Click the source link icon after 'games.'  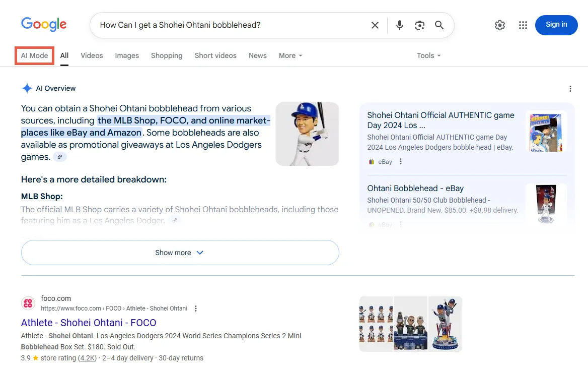(59, 157)
